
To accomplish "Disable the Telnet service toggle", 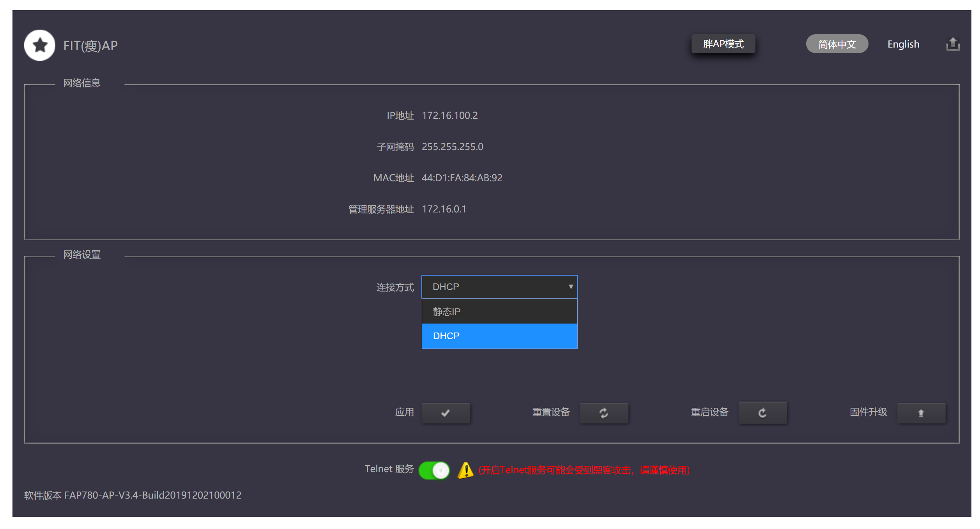I will coord(434,470).
